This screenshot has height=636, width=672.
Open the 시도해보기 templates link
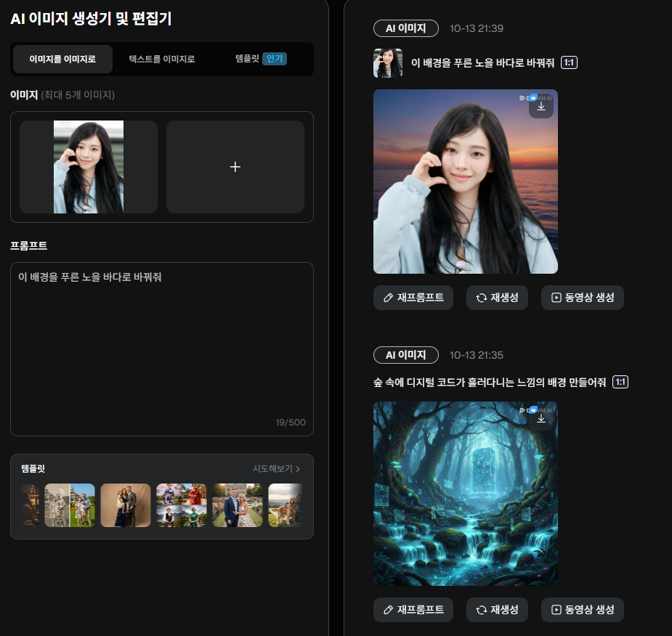coord(276,469)
